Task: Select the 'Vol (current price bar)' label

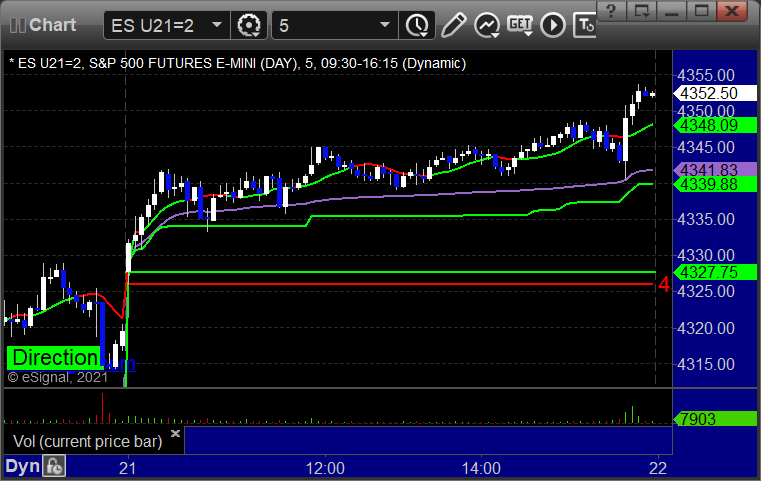Action: [87, 441]
